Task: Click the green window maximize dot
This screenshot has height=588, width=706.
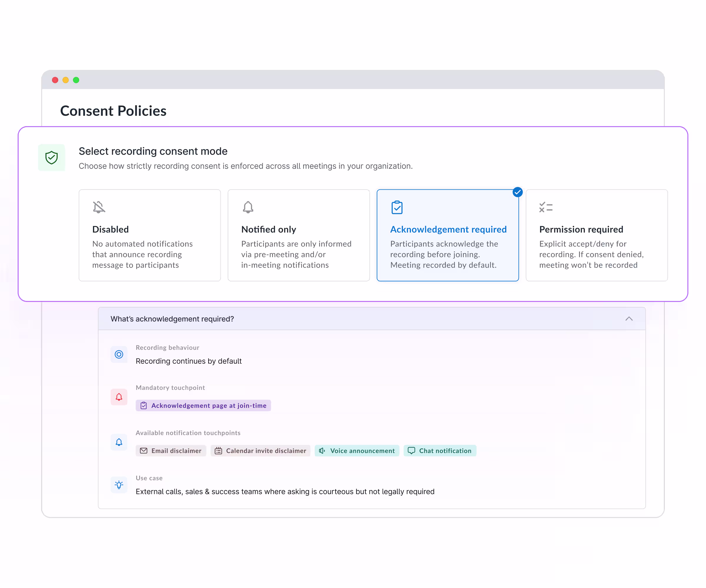Action: point(76,80)
